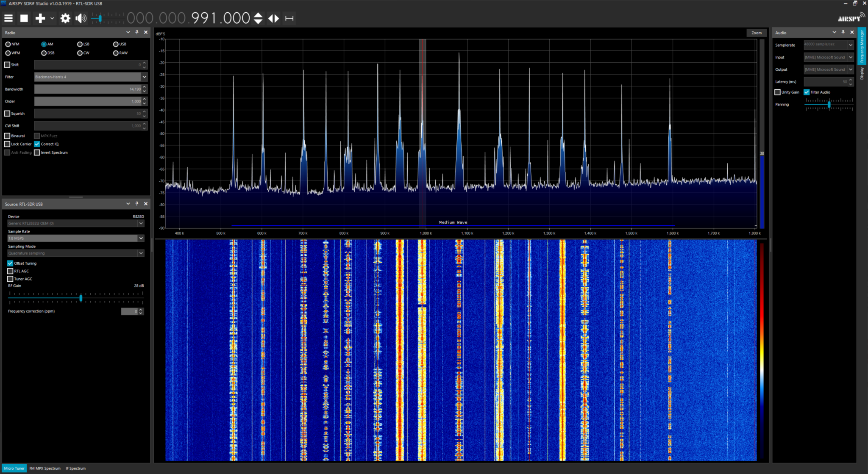Click the frequency step down arrow
868x474 pixels.
coord(258,21)
